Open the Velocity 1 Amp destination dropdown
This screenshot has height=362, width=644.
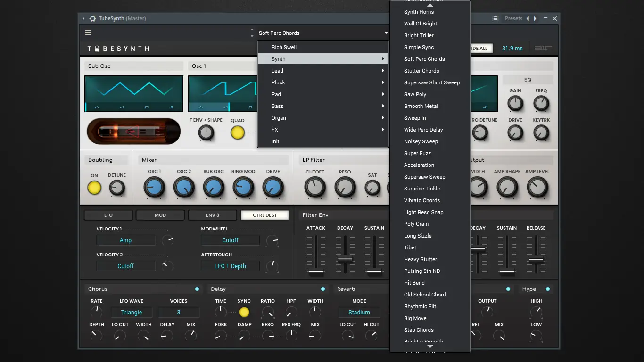(125, 240)
